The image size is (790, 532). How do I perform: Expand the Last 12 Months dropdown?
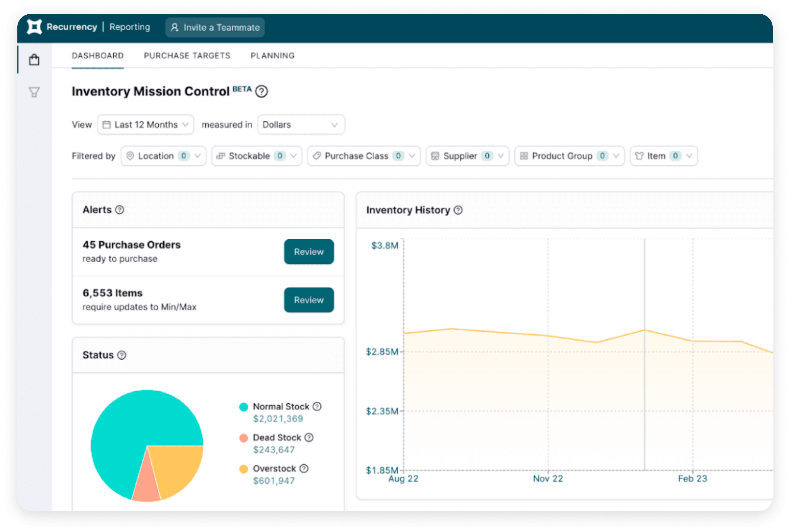coord(146,125)
